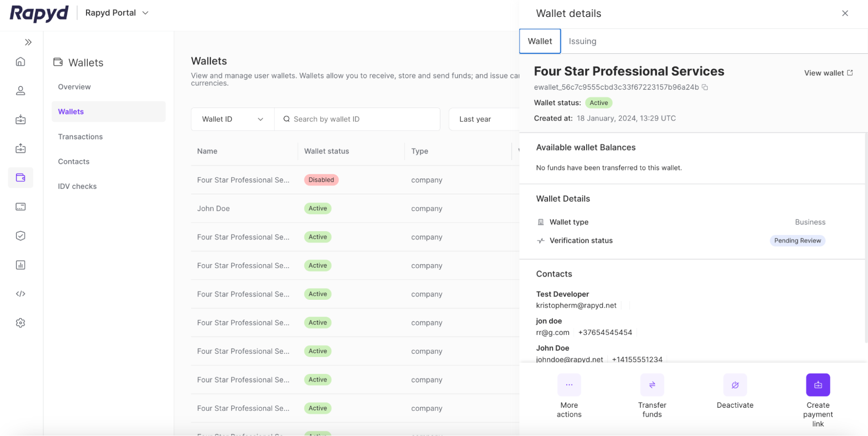Close the Wallet details panel
The width and height of the screenshot is (868, 436).
point(845,13)
